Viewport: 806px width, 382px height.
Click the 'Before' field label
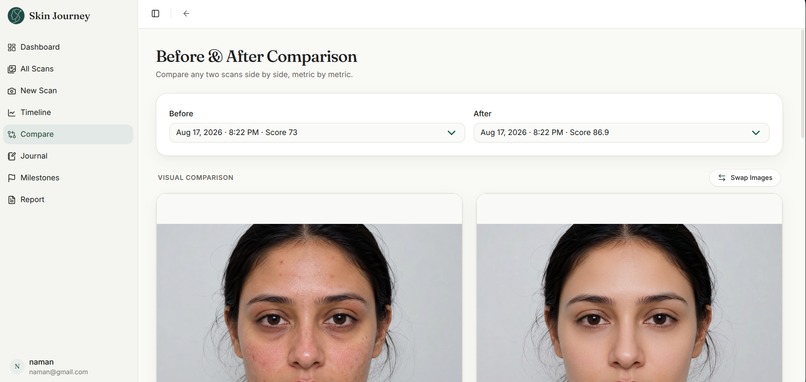tap(181, 114)
